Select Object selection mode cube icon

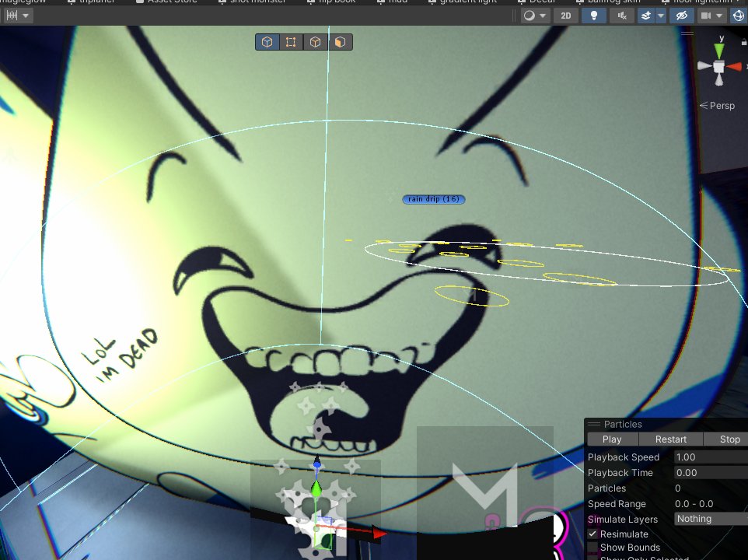pos(267,42)
